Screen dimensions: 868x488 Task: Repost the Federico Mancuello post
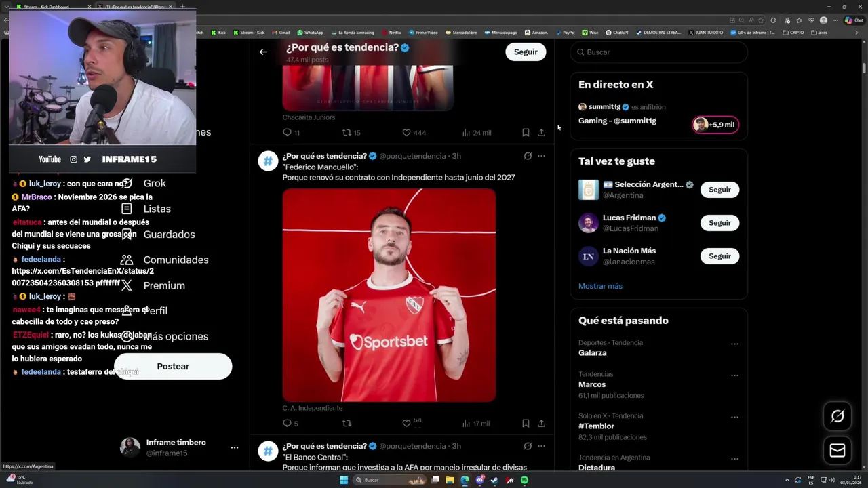pos(347,423)
